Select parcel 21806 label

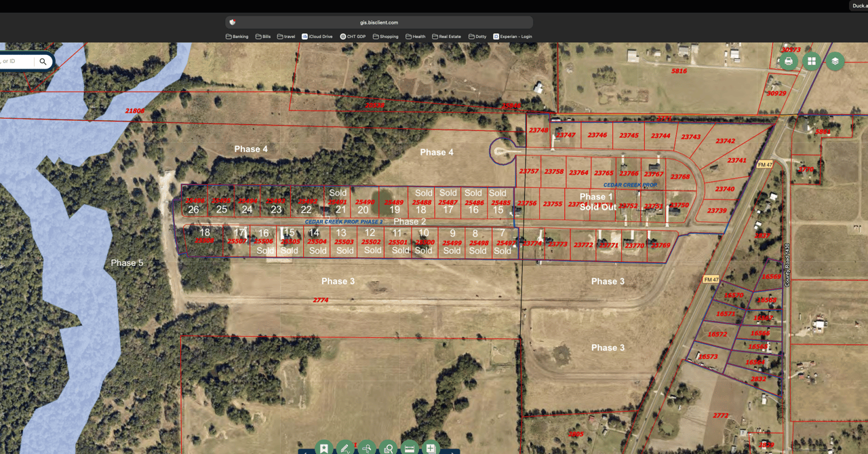(x=135, y=111)
